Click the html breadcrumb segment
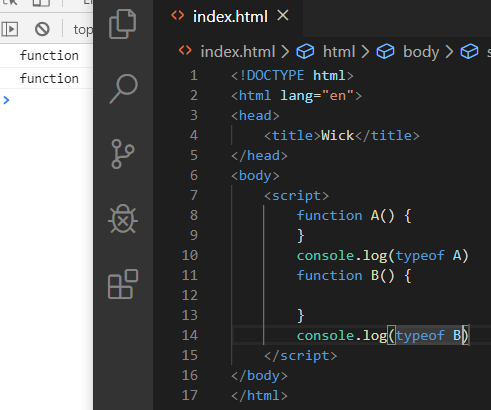491x410 pixels. pyautogui.click(x=339, y=52)
